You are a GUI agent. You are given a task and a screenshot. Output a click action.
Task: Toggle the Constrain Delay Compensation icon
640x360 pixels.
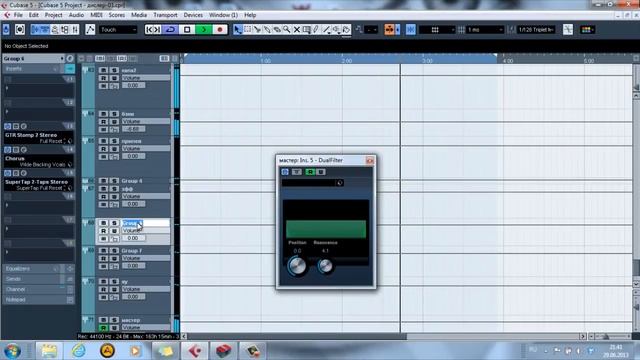20,29
